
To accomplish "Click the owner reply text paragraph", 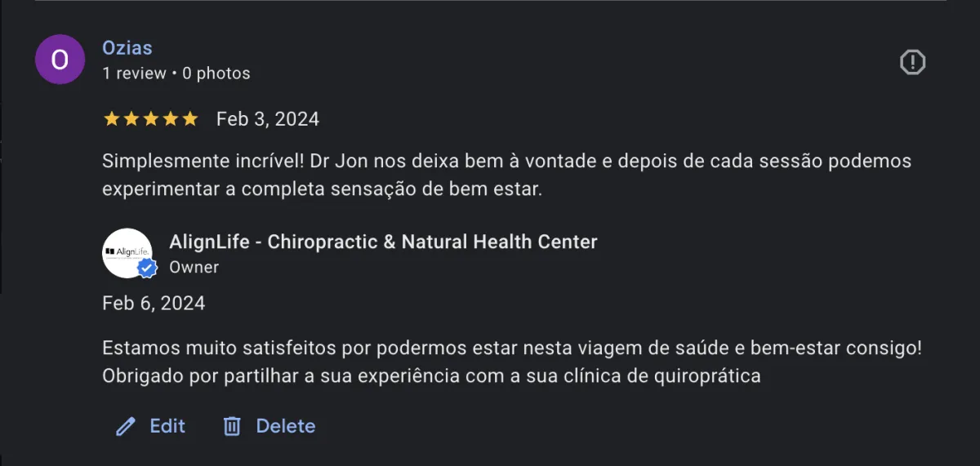I will click(512, 362).
